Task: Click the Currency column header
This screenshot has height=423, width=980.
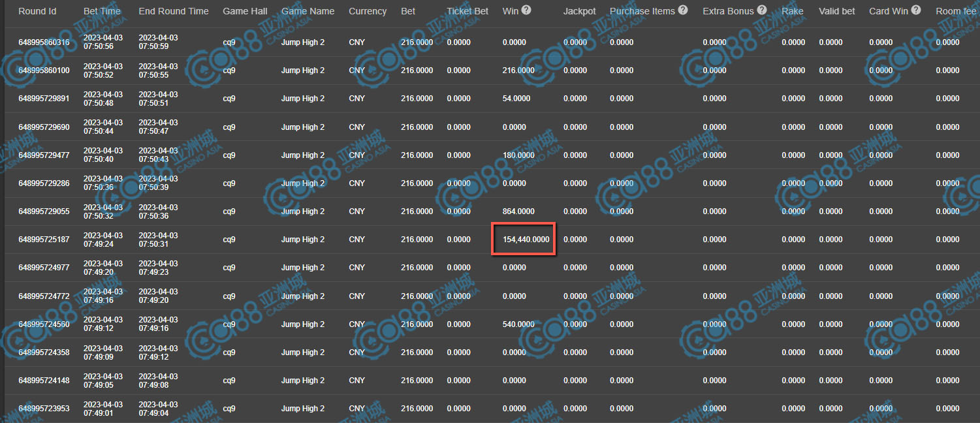Action: [368, 11]
